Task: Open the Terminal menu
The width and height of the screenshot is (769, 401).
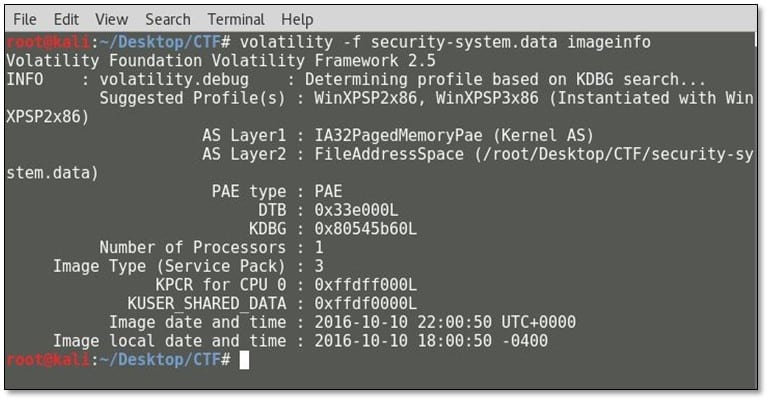Action: click(236, 19)
